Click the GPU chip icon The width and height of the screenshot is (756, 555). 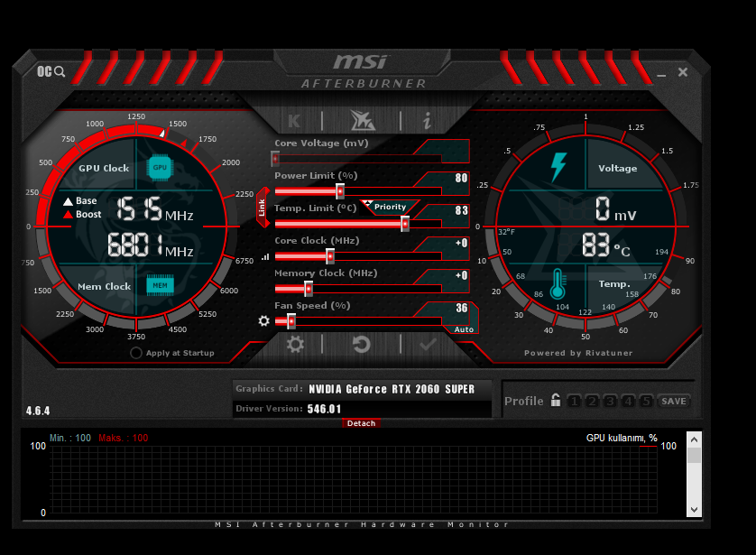click(160, 168)
